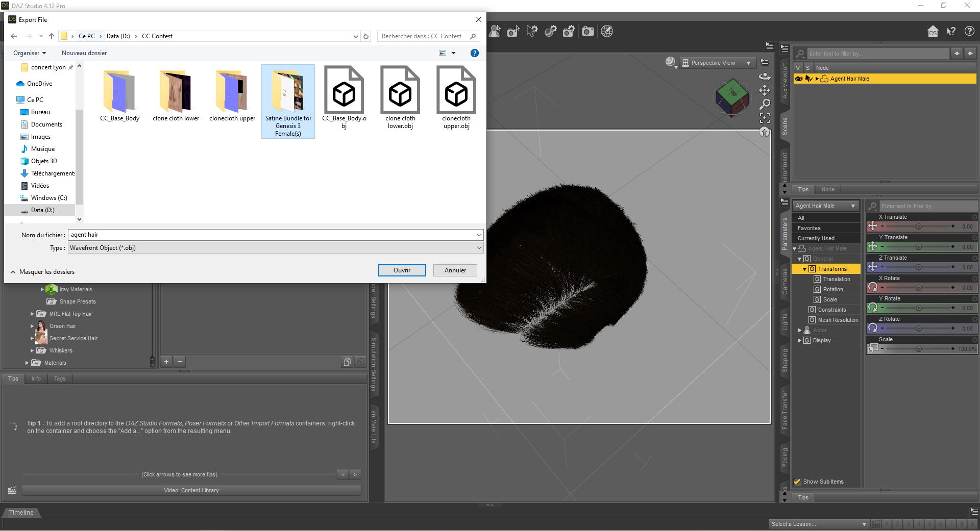Toggle visibility eye for Agent Hair Male

pos(799,79)
